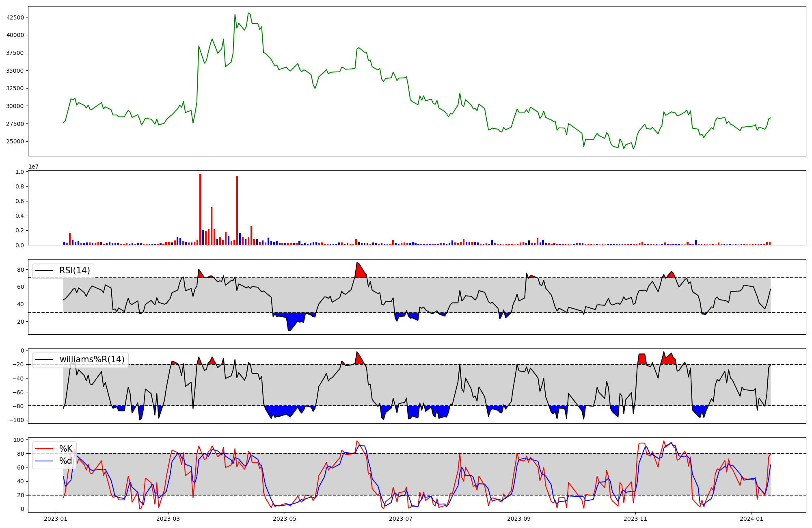Click the 32500 price axis label
This screenshot has width=812, height=528.
coord(15,88)
